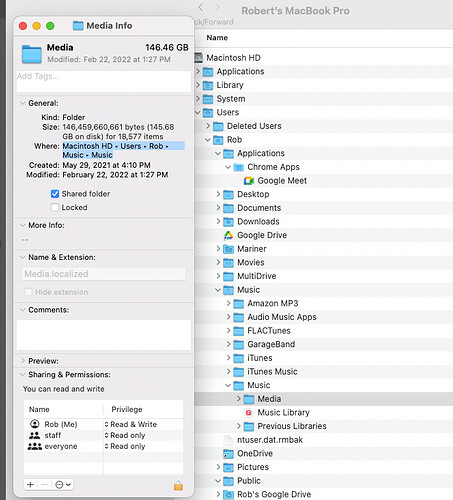Click the Finder Forward arrow
This screenshot has width=453, height=500.
217,7
